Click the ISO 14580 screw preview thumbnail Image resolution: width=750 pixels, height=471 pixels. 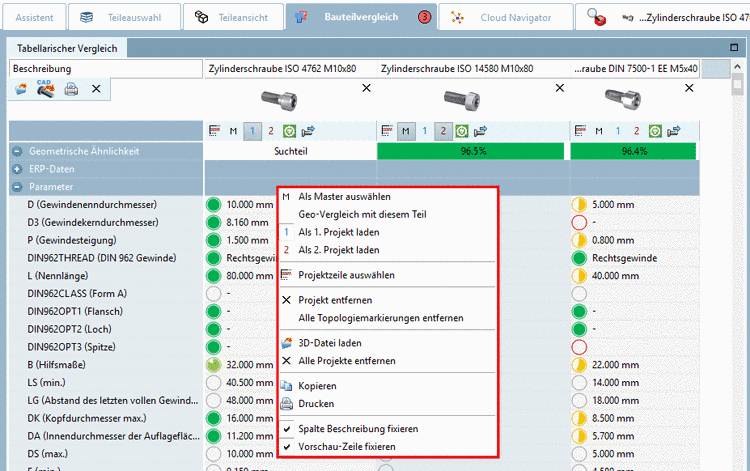462,100
